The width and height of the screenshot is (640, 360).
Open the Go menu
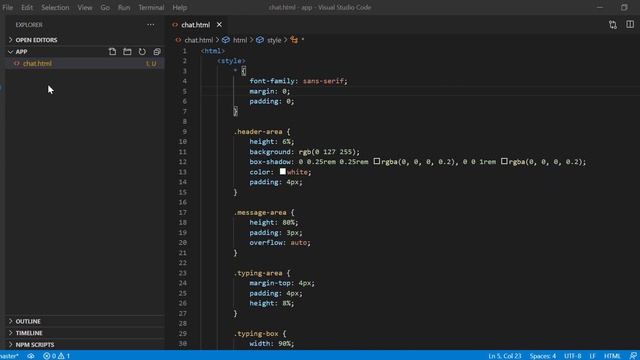click(x=105, y=7)
